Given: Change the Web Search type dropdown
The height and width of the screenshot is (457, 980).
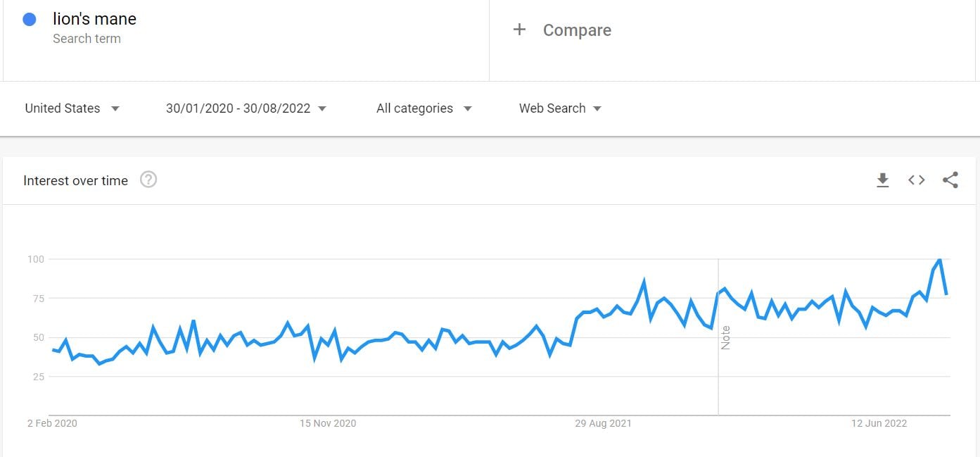Looking at the screenshot, I should point(560,108).
